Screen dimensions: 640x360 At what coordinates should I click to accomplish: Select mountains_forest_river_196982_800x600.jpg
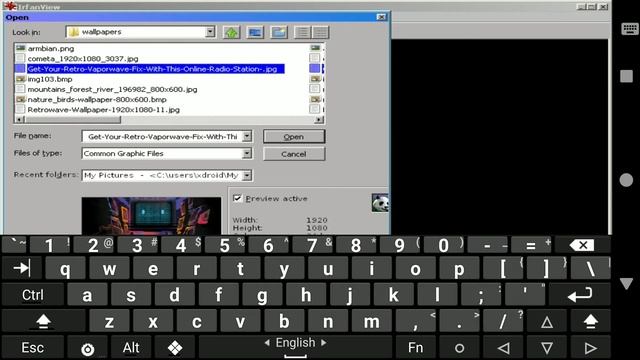(x=112, y=89)
